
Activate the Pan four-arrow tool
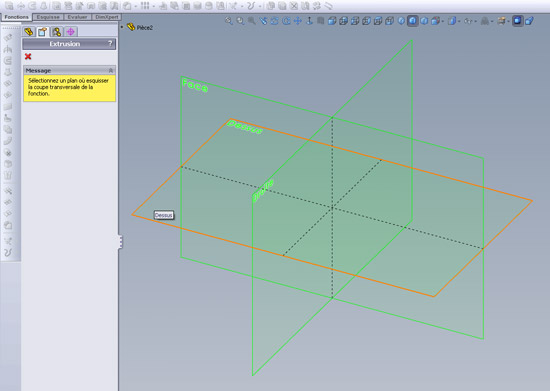tap(297, 21)
